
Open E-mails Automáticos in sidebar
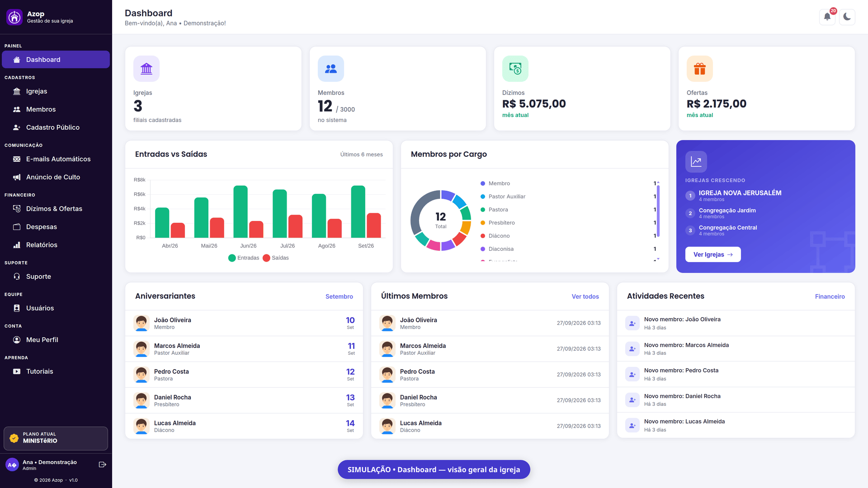[56, 159]
